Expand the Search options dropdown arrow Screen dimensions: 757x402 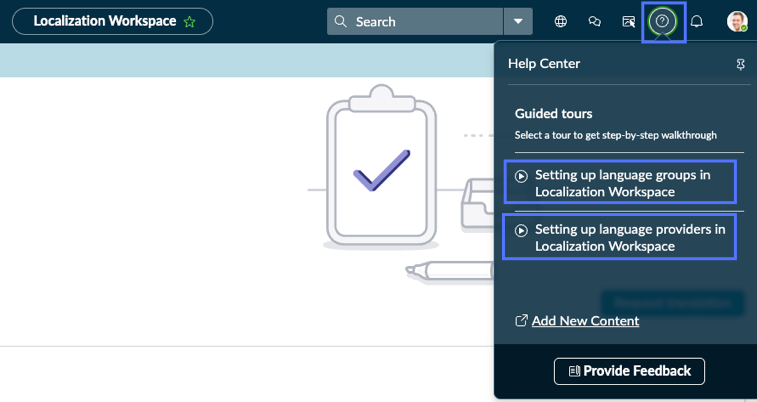point(518,21)
